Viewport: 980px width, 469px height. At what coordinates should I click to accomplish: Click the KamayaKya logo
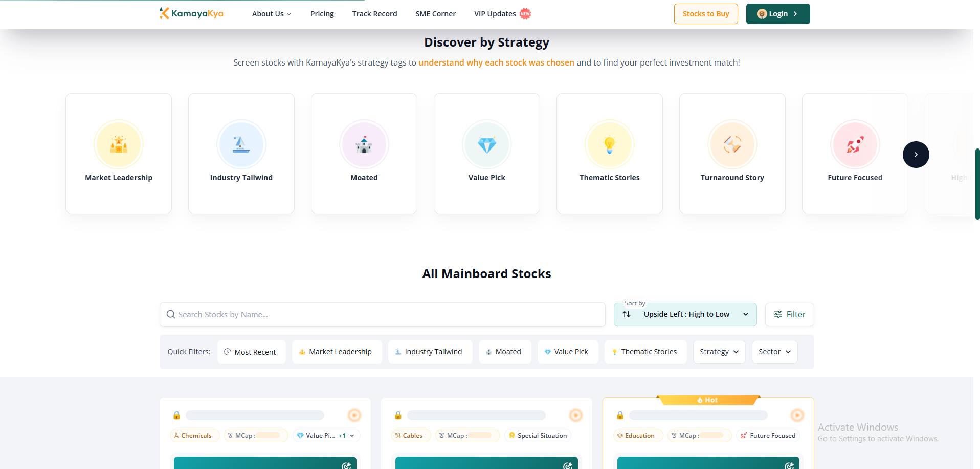[x=191, y=13]
